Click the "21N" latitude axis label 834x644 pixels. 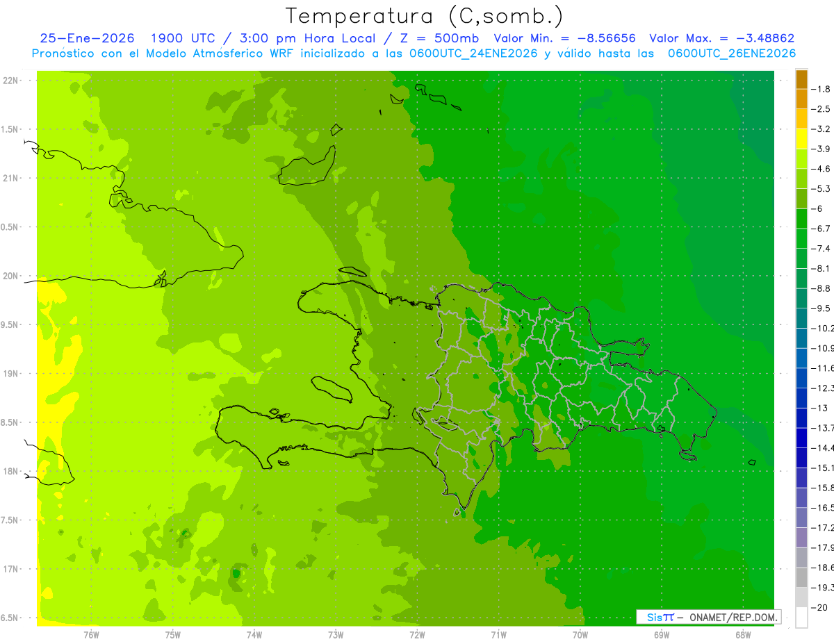point(10,179)
